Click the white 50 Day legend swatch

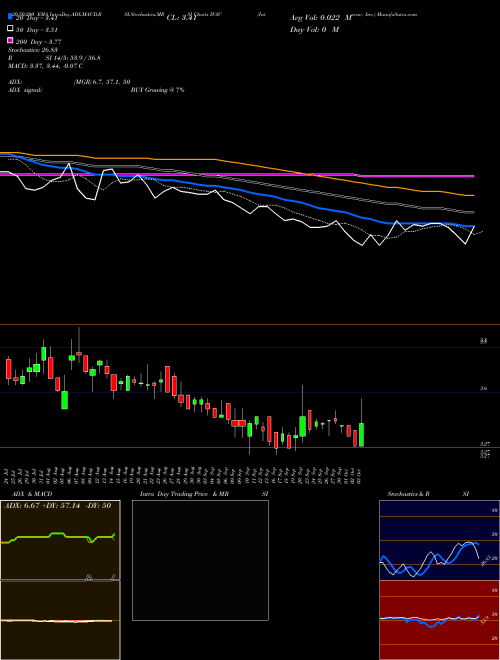pyautogui.click(x=11, y=29)
